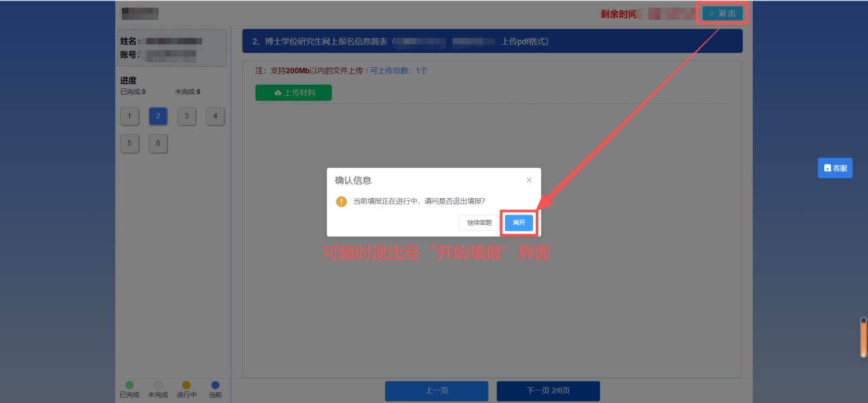Screen dimensions: 868x403
Task: Open the 客服 customer service panel
Action: [834, 167]
